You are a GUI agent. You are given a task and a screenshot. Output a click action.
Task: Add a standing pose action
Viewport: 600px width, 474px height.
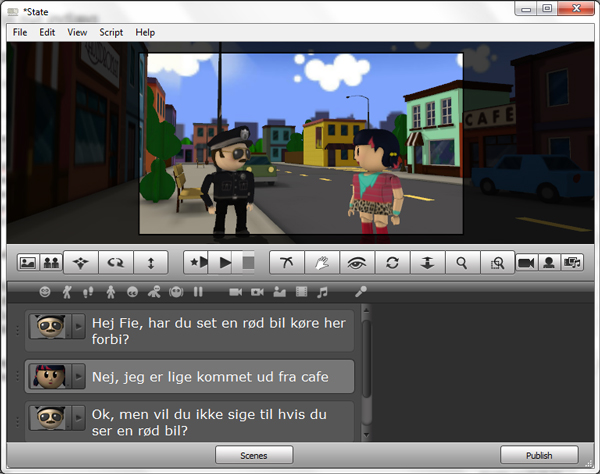coord(111,292)
